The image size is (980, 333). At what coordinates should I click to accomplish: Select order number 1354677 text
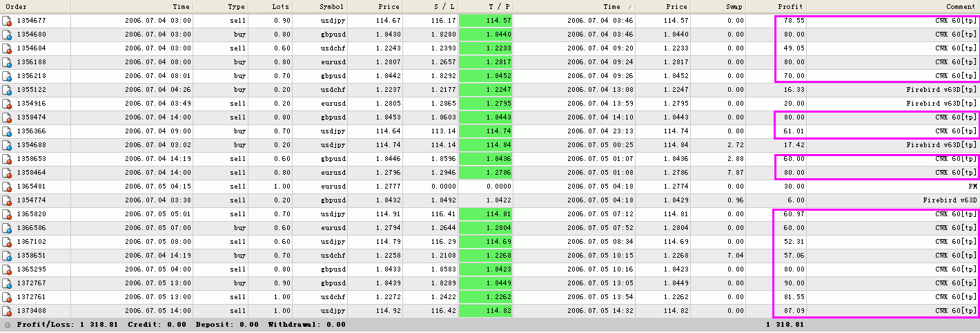click(x=32, y=21)
